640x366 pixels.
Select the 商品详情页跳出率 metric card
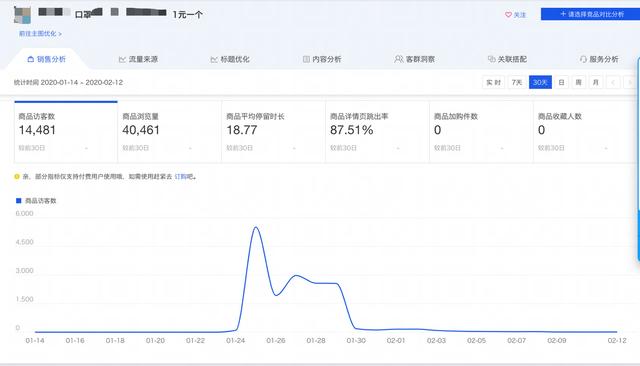pos(378,132)
